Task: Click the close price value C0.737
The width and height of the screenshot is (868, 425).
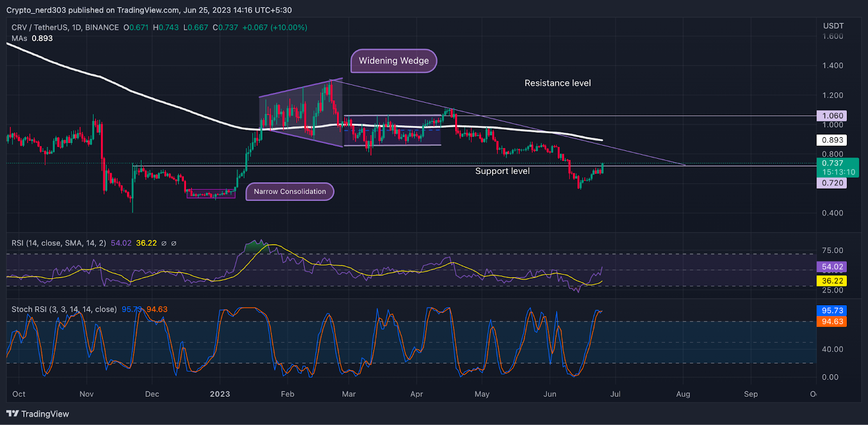Action: click(x=225, y=27)
